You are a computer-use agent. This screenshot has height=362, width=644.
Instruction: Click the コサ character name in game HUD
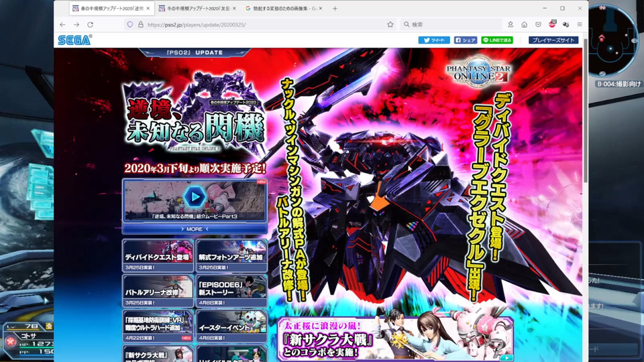click(x=28, y=335)
